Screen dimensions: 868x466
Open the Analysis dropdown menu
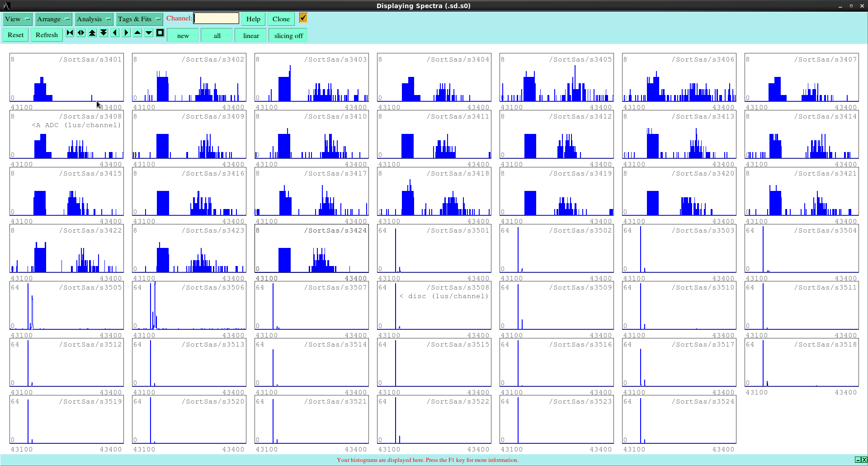(x=94, y=19)
